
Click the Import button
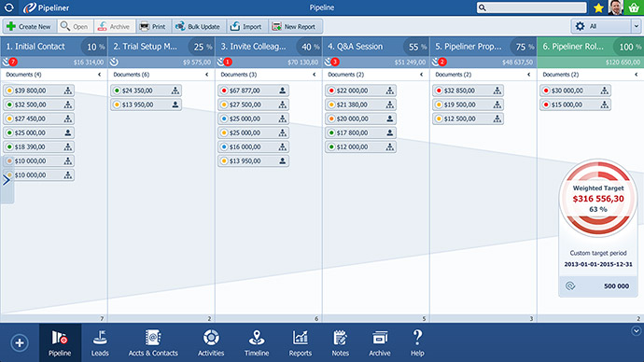point(246,27)
